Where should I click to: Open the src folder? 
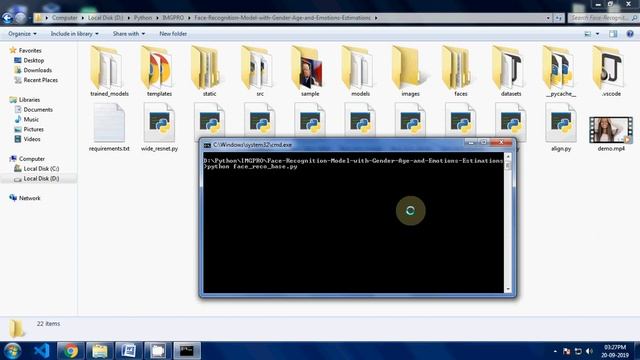[260, 71]
